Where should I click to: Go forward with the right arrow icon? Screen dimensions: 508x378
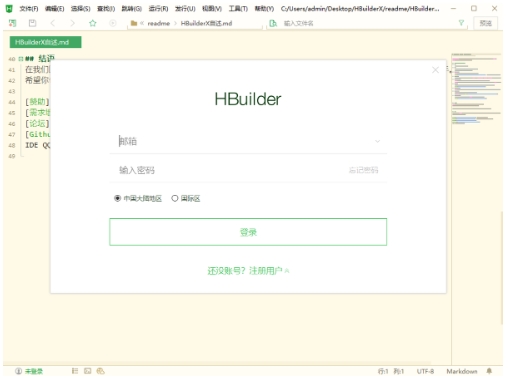click(72, 23)
